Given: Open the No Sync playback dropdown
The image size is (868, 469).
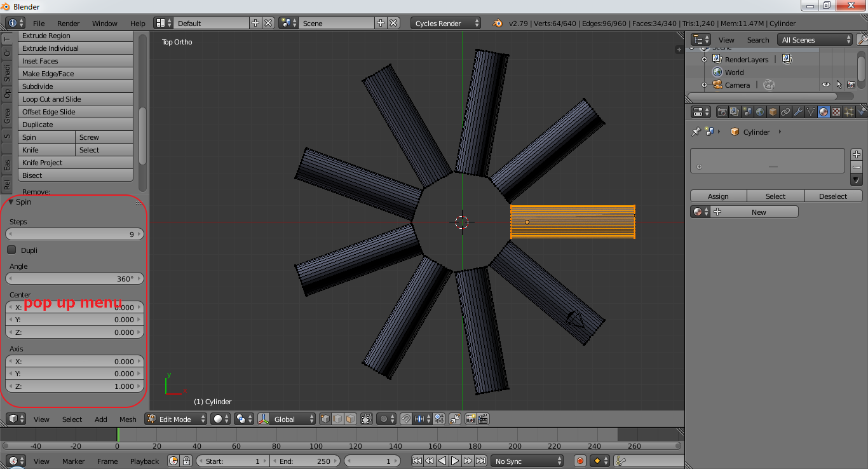Looking at the screenshot, I should (526, 461).
